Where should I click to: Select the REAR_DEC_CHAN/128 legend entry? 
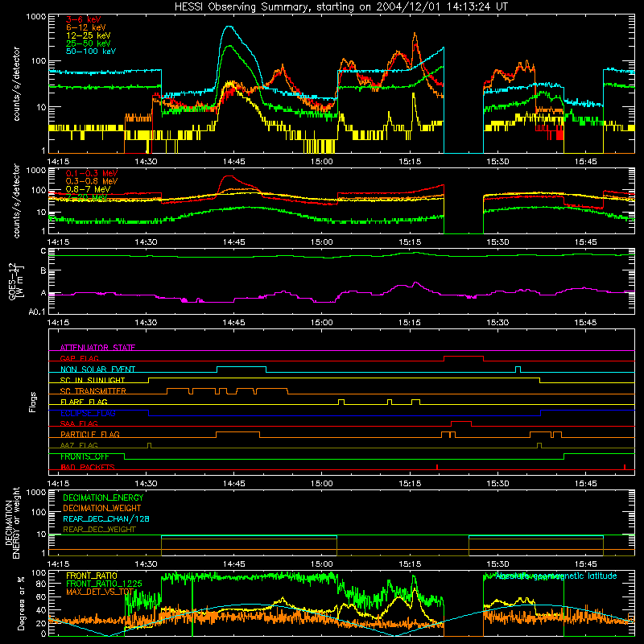click(x=106, y=518)
